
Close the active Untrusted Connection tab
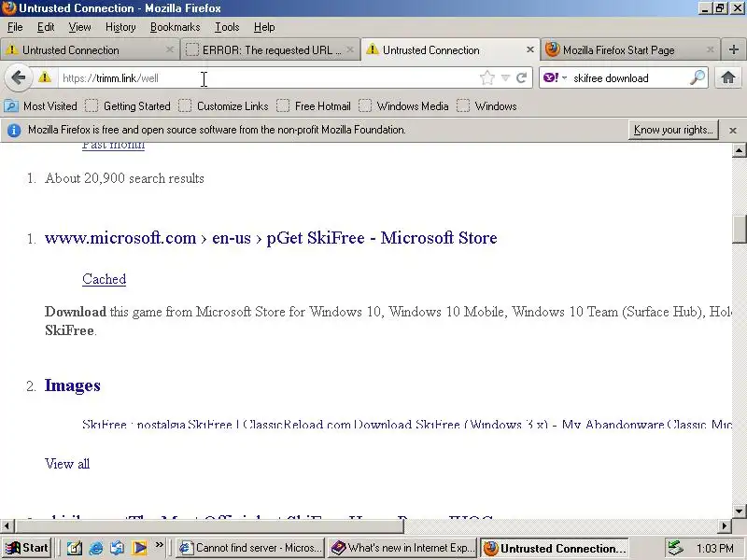tap(529, 49)
